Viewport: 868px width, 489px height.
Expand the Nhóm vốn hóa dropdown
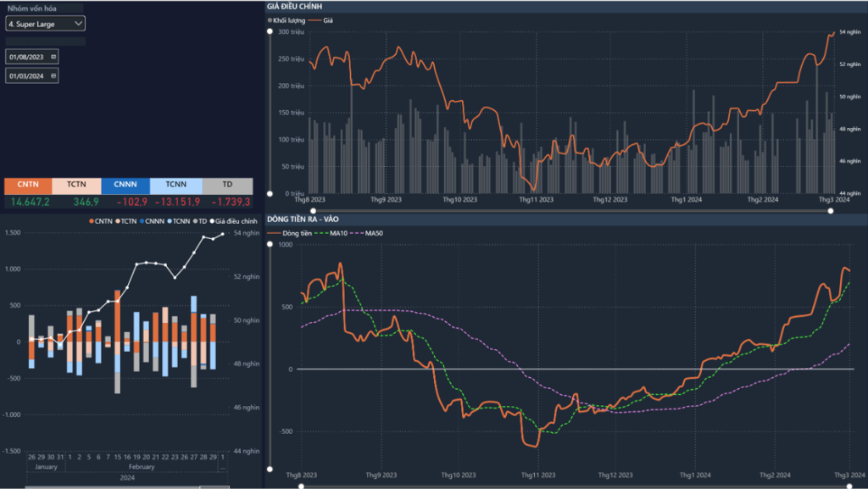coord(45,24)
